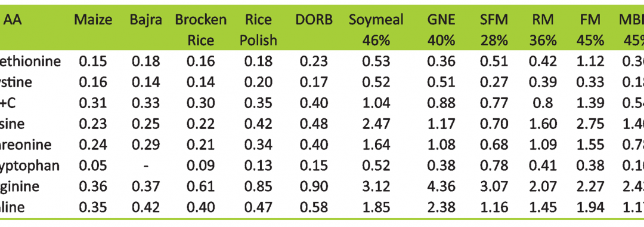This screenshot has width=644, height=227.
Task: Click the DORB column header
Action: pyautogui.click(x=314, y=20)
